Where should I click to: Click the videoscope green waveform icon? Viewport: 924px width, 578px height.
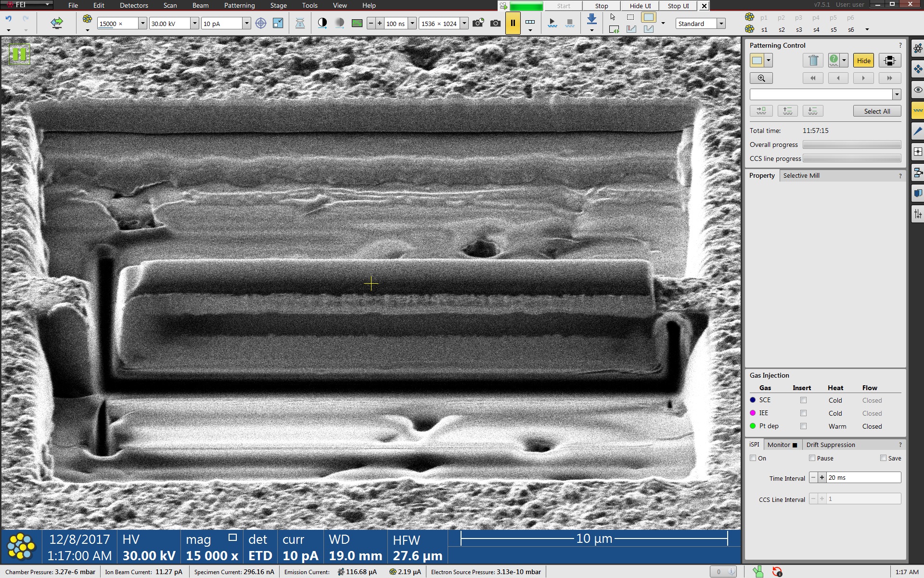pos(357,23)
